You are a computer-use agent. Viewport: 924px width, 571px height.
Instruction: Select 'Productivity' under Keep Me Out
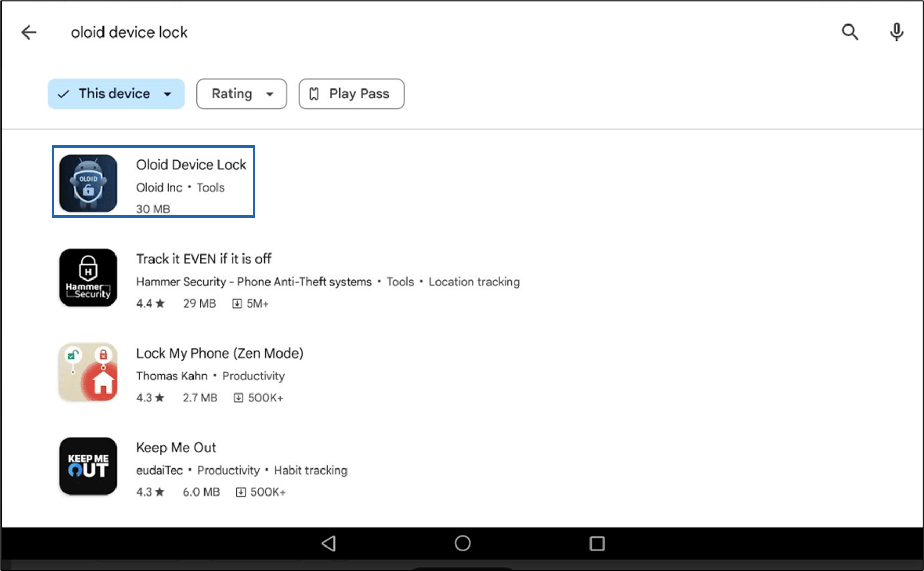(228, 470)
